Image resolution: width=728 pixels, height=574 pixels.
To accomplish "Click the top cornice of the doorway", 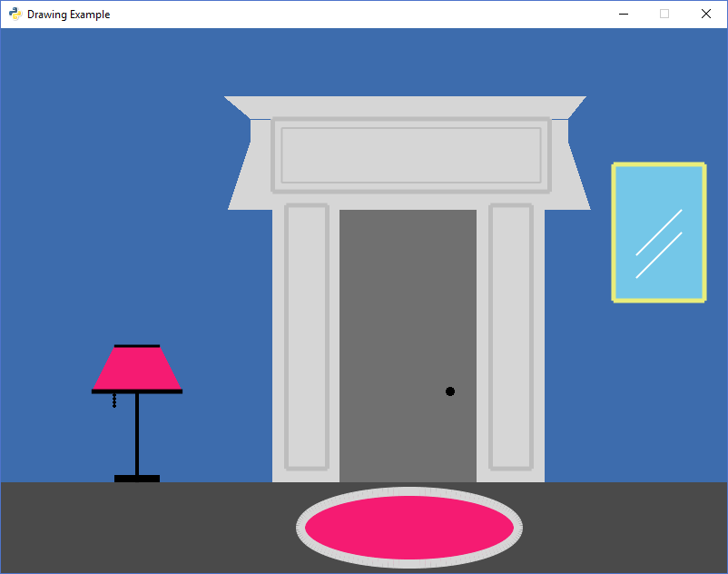I will (x=405, y=106).
